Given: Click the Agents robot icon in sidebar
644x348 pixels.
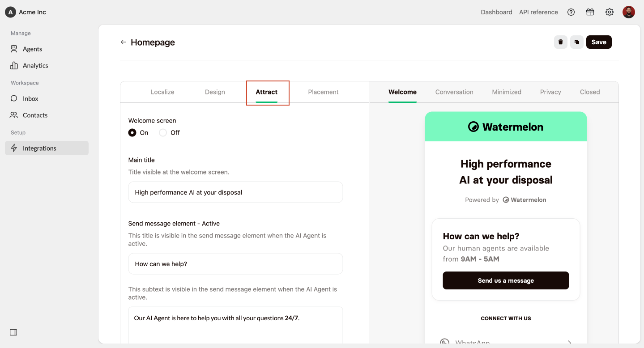Looking at the screenshot, I should [14, 49].
